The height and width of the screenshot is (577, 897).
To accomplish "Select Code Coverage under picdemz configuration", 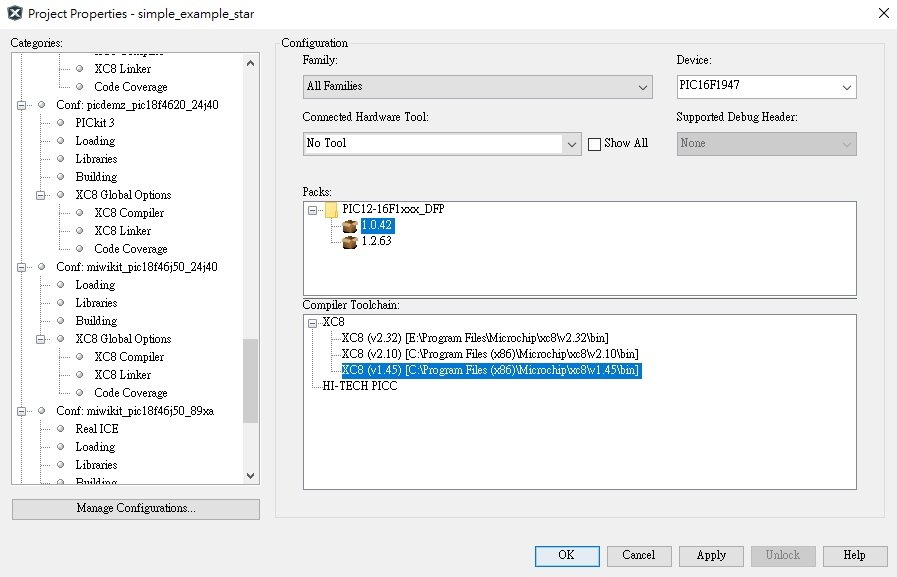I will [131, 249].
